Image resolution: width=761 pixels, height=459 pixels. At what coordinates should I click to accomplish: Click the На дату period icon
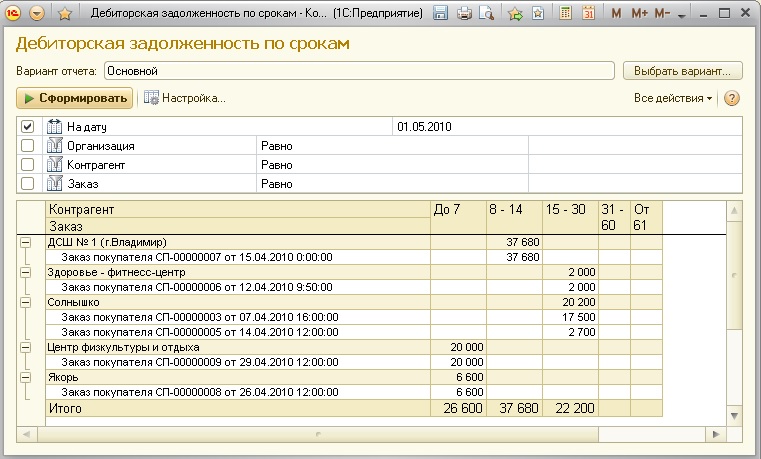tap(54, 127)
